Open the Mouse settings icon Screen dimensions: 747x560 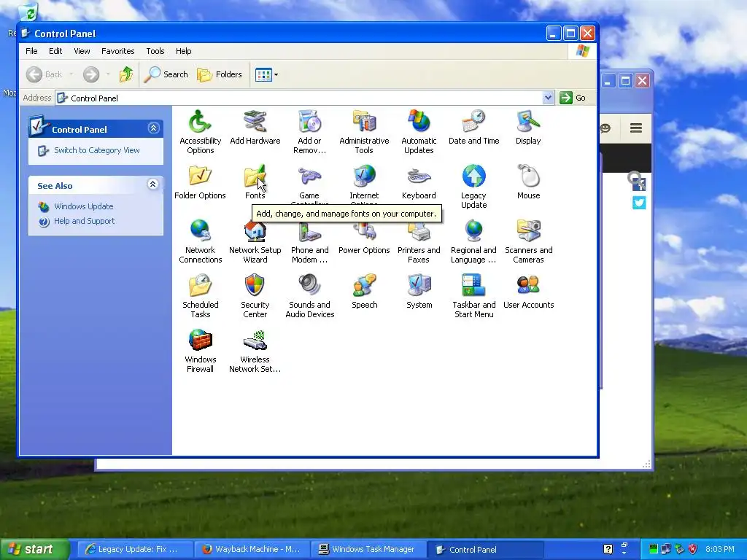pyautogui.click(x=528, y=176)
